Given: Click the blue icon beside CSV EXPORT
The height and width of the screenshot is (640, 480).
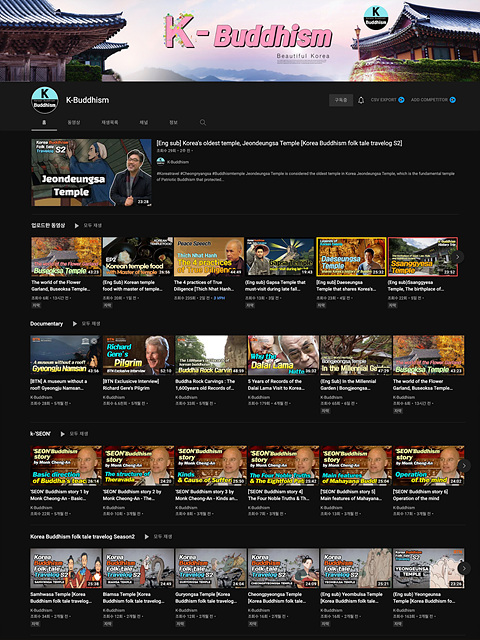Looking at the screenshot, I should (401, 100).
